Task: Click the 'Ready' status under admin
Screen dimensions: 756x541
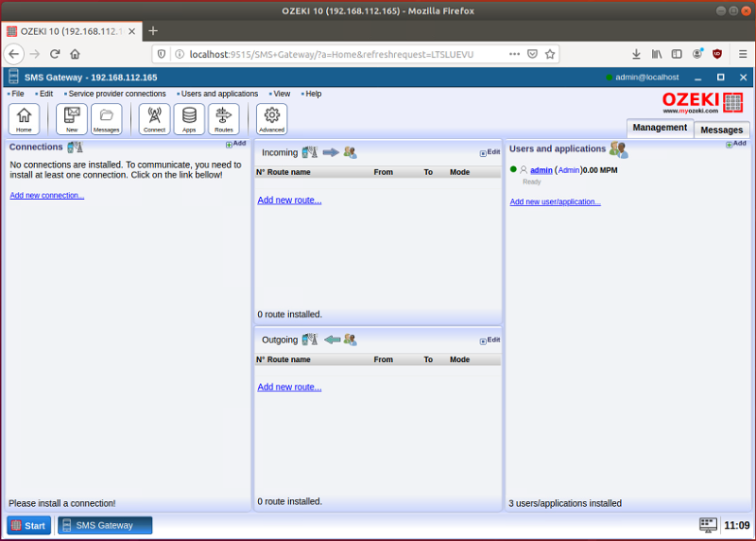Action: 532,182
